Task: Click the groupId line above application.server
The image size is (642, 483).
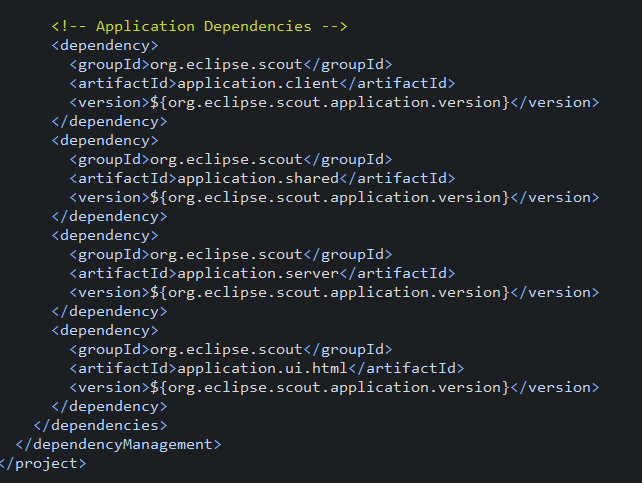Action: click(231, 254)
